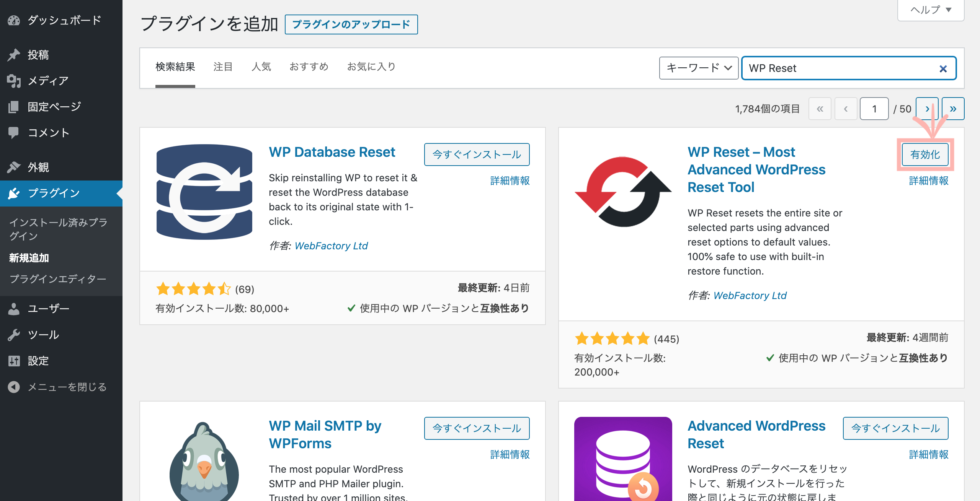Viewport: 980px width, 501px height.
Task: Clear the WP Reset search text
Action: tap(943, 69)
